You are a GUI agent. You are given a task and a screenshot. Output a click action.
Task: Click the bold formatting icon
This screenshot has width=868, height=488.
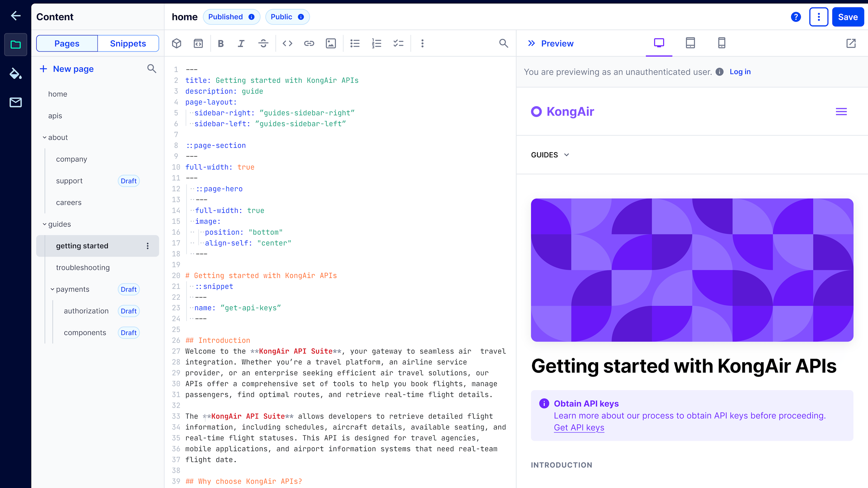tap(221, 43)
